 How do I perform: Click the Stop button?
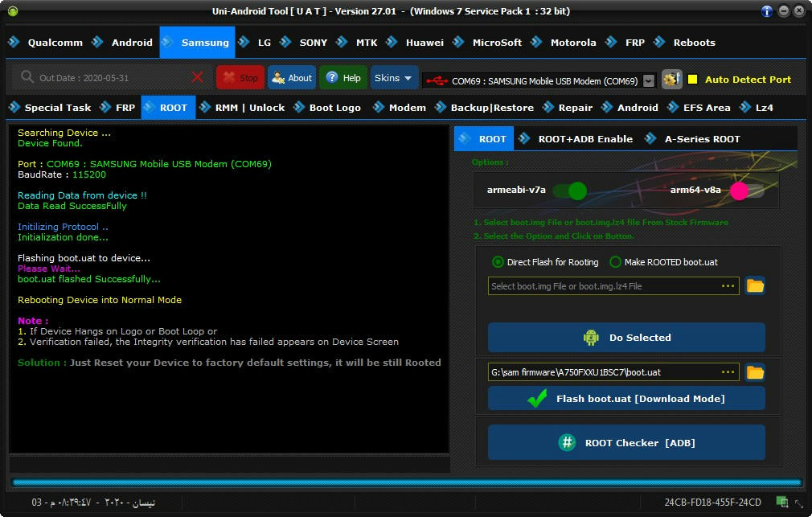coord(240,78)
